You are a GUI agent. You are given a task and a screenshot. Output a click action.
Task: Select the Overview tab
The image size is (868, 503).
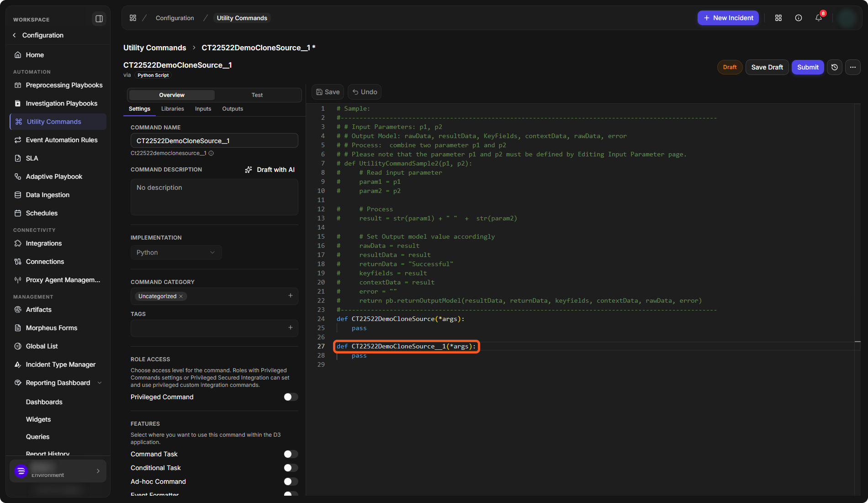(x=172, y=95)
